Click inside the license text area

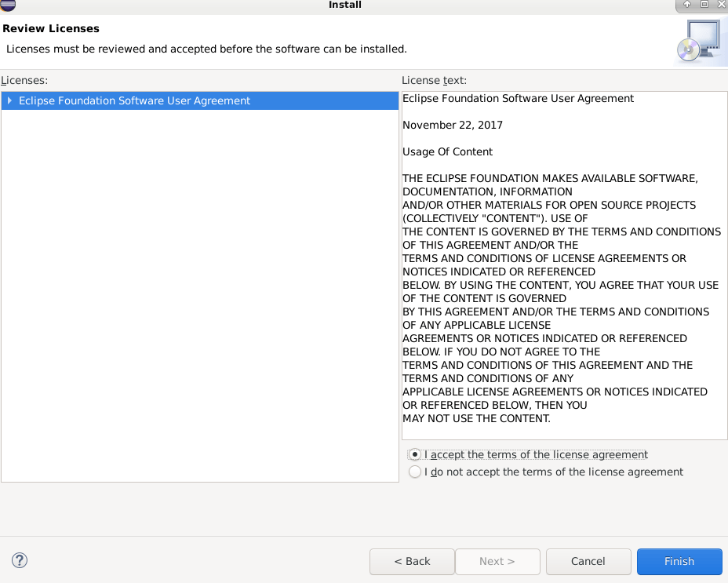(565, 265)
